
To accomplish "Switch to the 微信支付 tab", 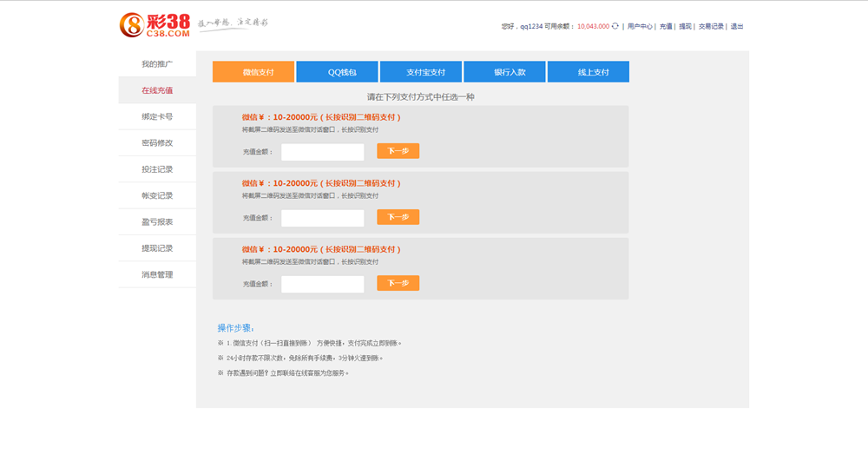I will point(253,72).
